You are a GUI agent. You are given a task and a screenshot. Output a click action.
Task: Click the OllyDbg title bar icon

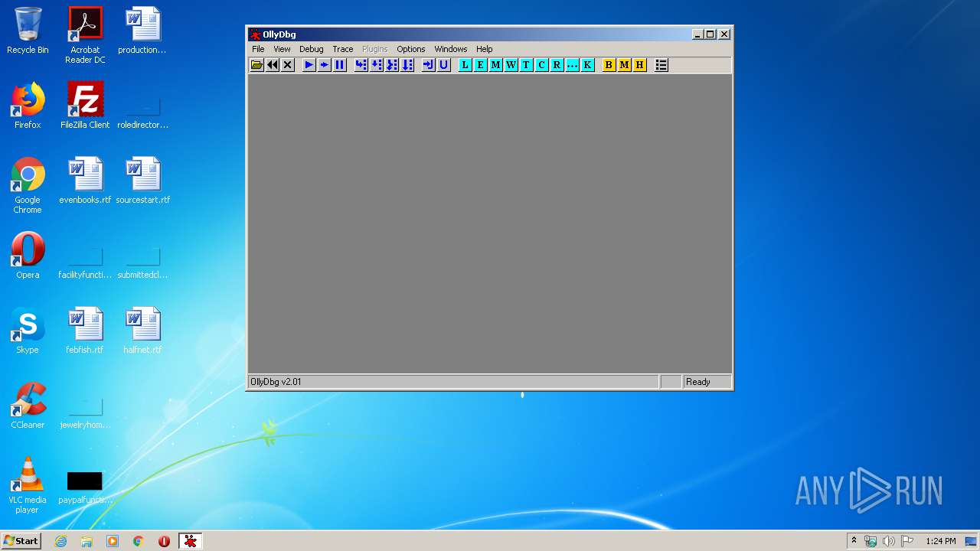256,34
